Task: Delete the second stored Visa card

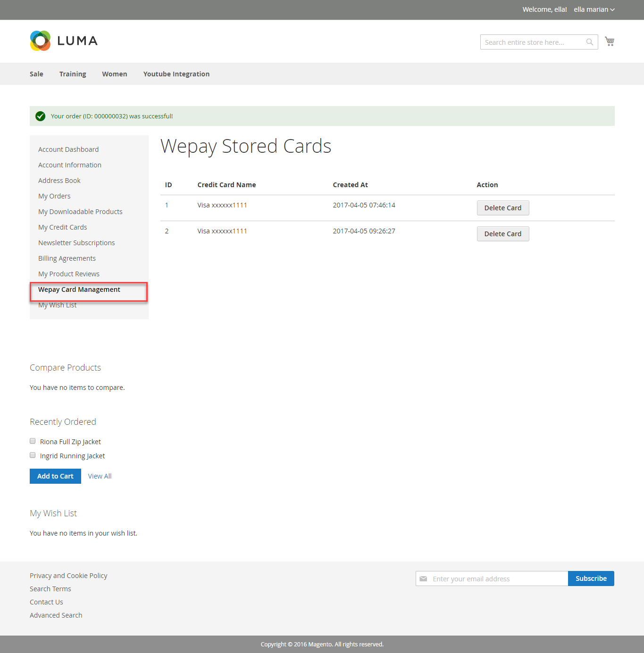Action: [502, 234]
